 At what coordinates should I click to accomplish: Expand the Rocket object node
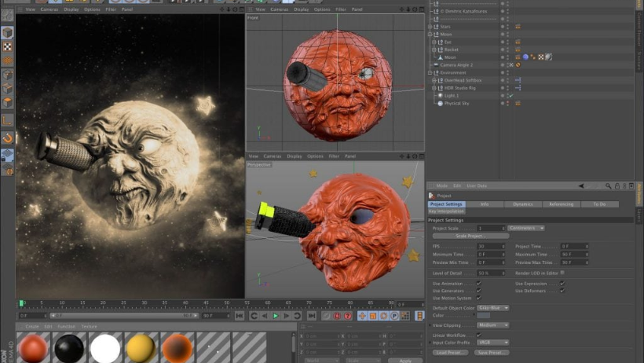434,49
